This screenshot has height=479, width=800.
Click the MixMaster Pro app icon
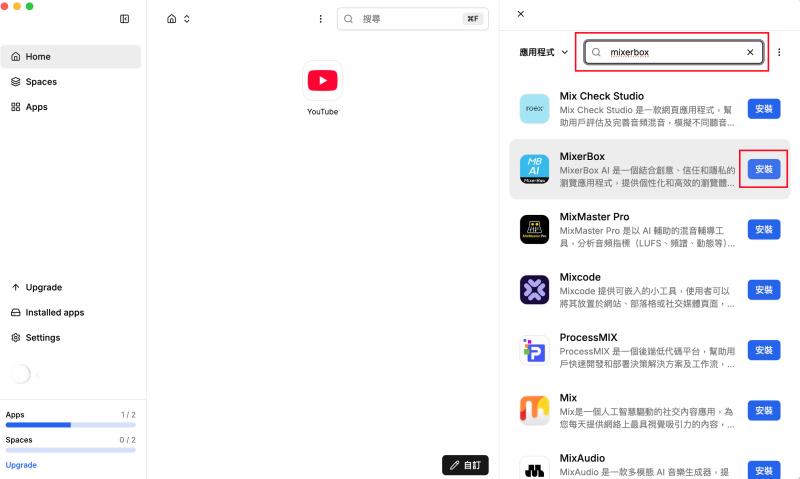tap(534, 230)
